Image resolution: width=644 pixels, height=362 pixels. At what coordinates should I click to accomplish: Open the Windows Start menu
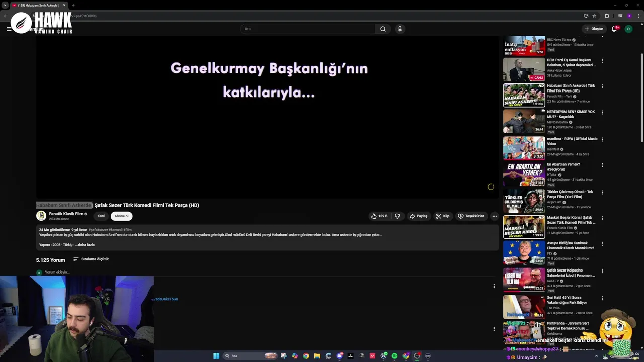pos(216,356)
